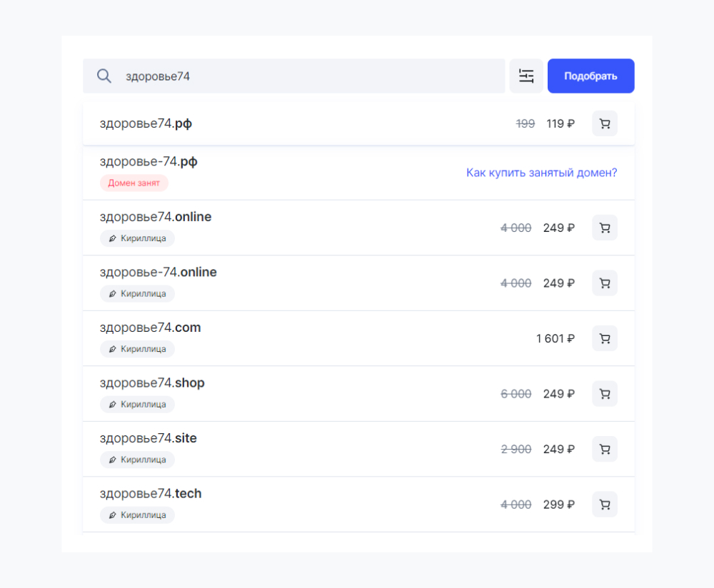Viewport: 714px width, 588px height.
Task: Click Кириллица tag under здоровье74.online
Action: click(x=137, y=238)
